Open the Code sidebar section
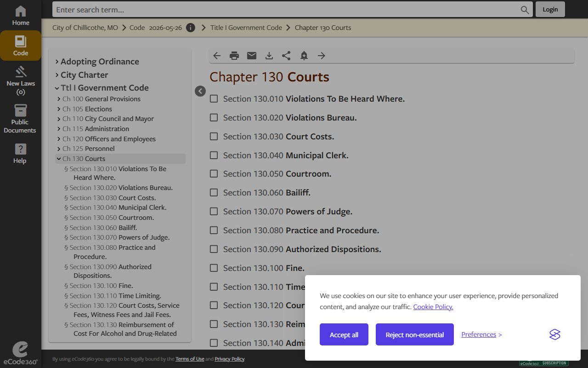This screenshot has height=368, width=588. tap(21, 46)
